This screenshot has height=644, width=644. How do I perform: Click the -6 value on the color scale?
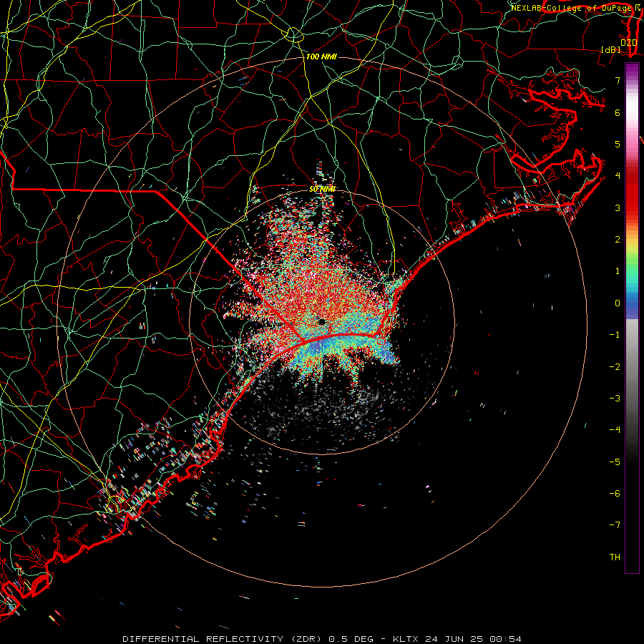[615, 494]
